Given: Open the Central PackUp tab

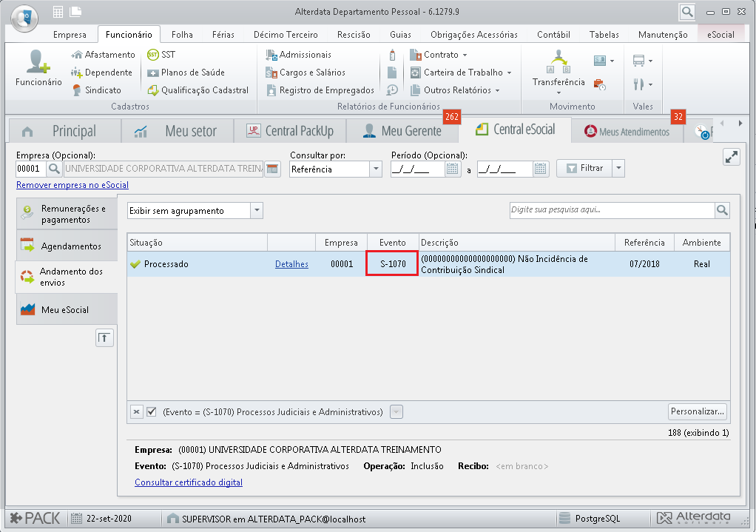Looking at the screenshot, I should click(290, 131).
